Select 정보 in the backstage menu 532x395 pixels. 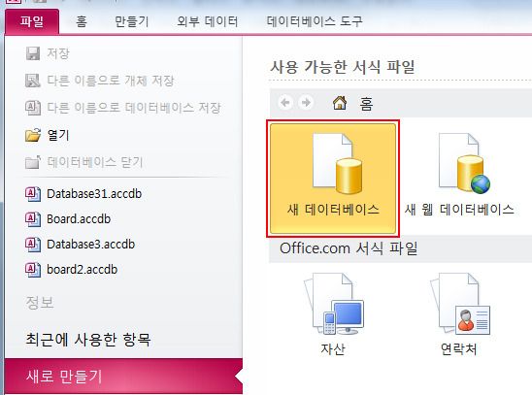(40, 303)
